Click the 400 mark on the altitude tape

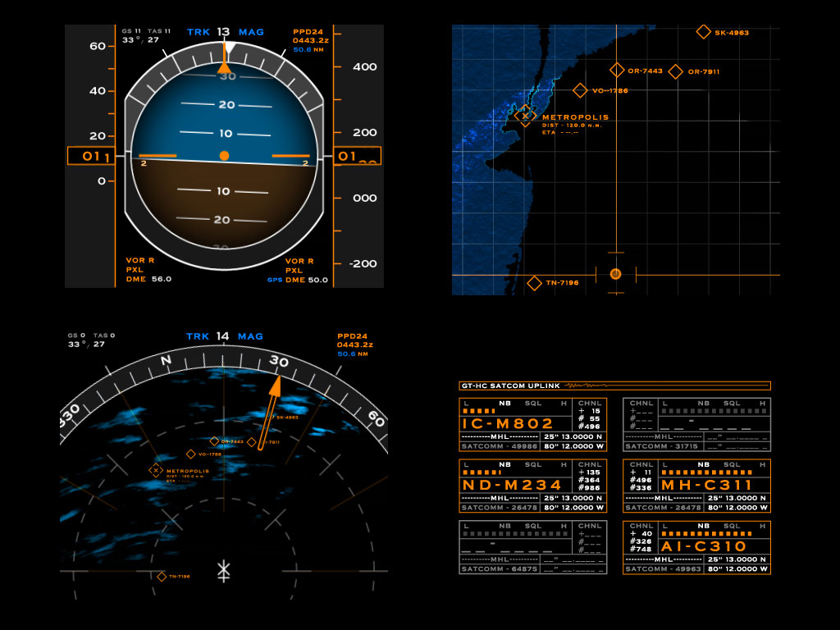tap(365, 67)
